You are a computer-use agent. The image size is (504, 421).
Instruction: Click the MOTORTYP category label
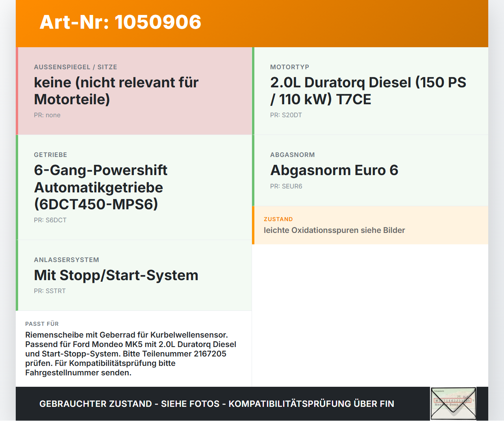point(290,67)
